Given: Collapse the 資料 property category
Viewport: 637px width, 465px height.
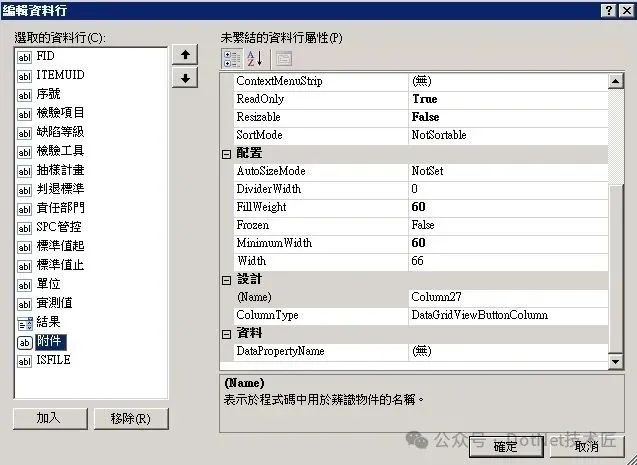Looking at the screenshot, I should pyautogui.click(x=227, y=334).
